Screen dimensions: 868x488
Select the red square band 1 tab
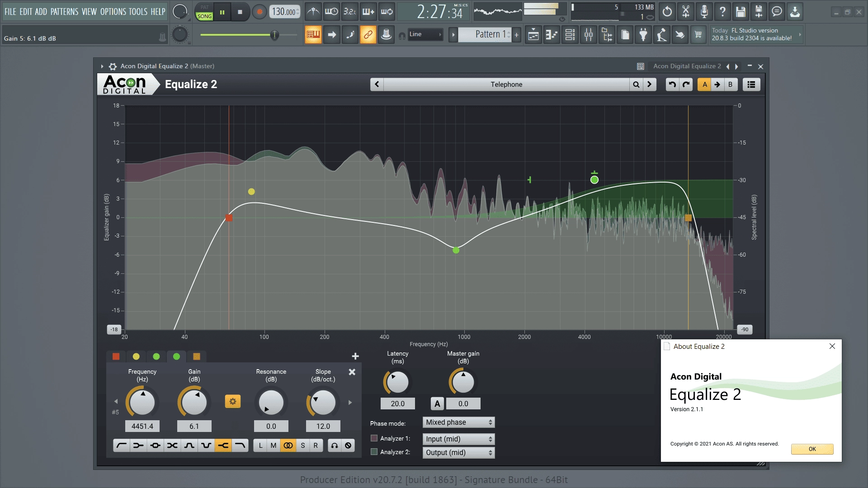[116, 357]
